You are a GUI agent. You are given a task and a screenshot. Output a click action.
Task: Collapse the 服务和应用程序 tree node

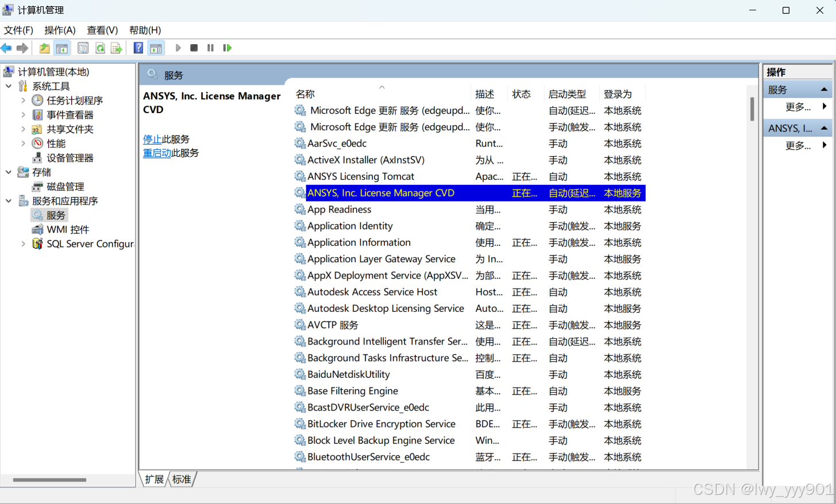(9, 201)
